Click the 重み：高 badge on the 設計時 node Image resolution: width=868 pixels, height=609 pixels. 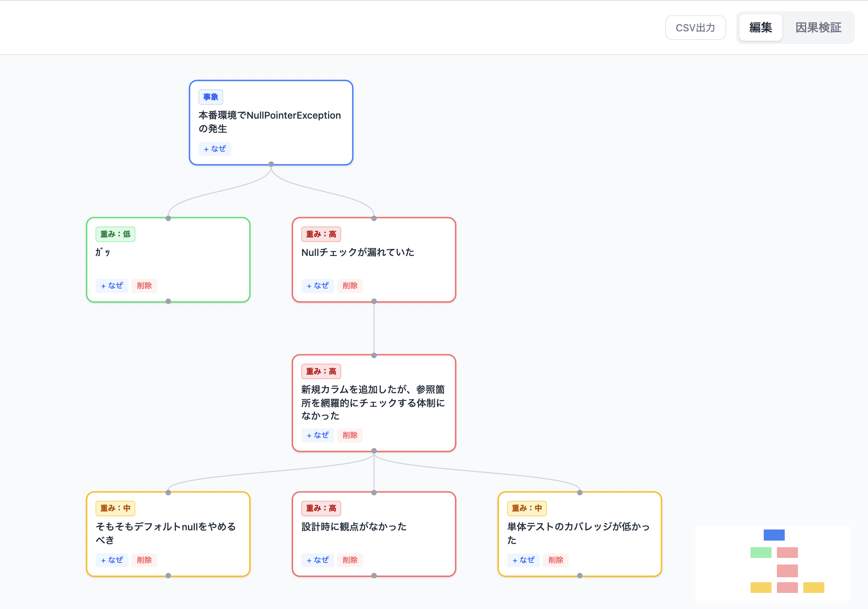pos(321,508)
